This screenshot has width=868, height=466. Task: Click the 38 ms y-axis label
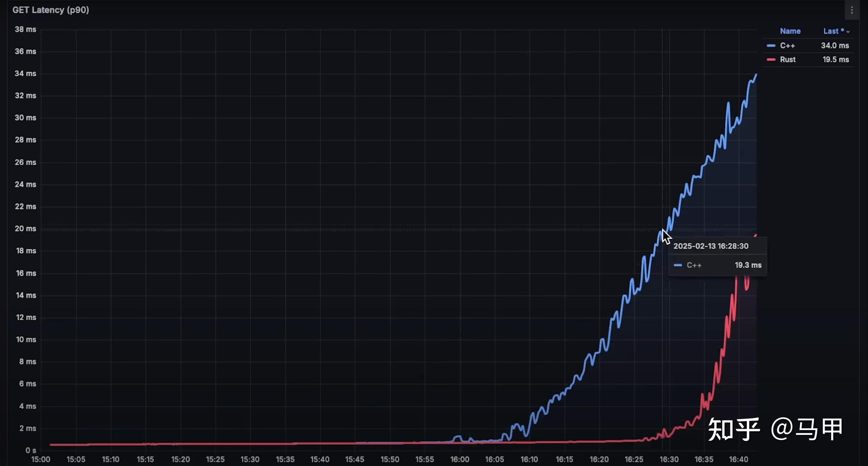25,29
